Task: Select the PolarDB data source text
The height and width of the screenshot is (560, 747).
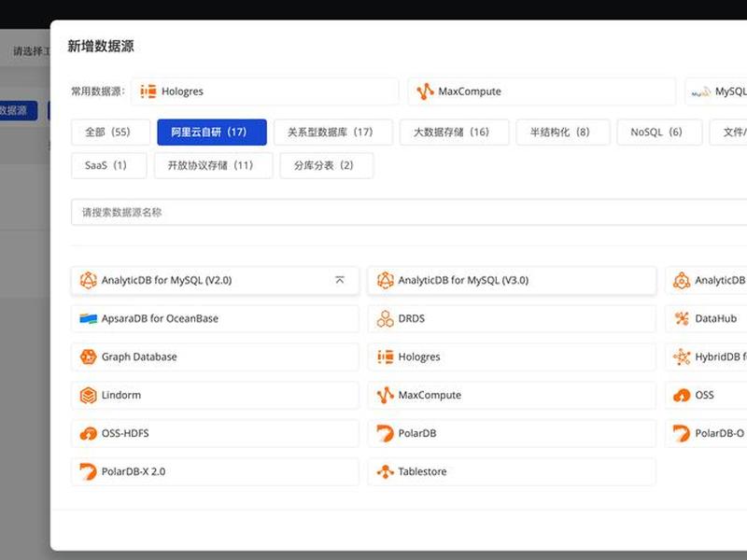Action: coord(417,433)
